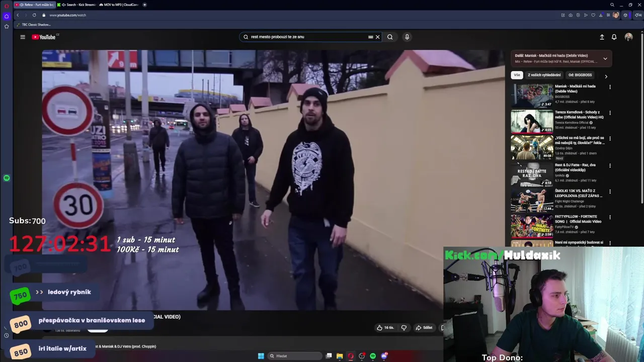Screen dimensions: 644x362
Task: Switch to MOV to MP3 CloudConvert tab
Action: 119,5
